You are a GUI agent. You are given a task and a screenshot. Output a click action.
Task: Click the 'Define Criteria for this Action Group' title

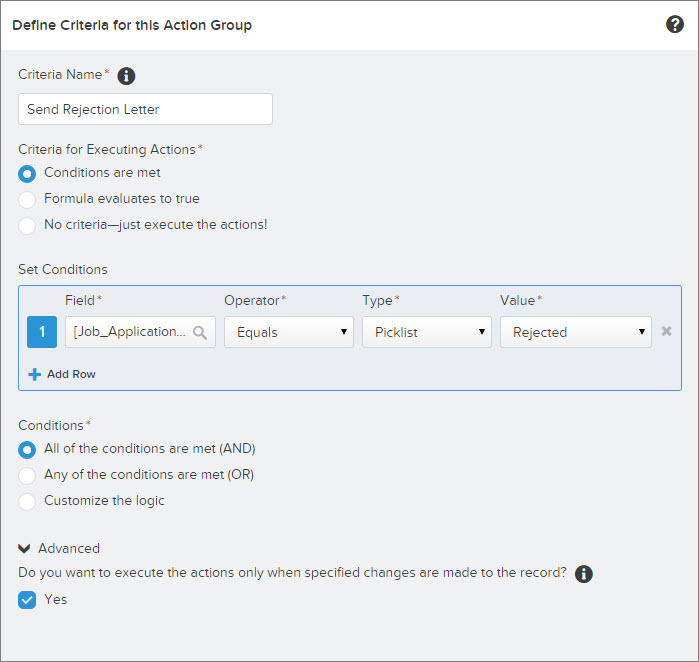coord(132,25)
